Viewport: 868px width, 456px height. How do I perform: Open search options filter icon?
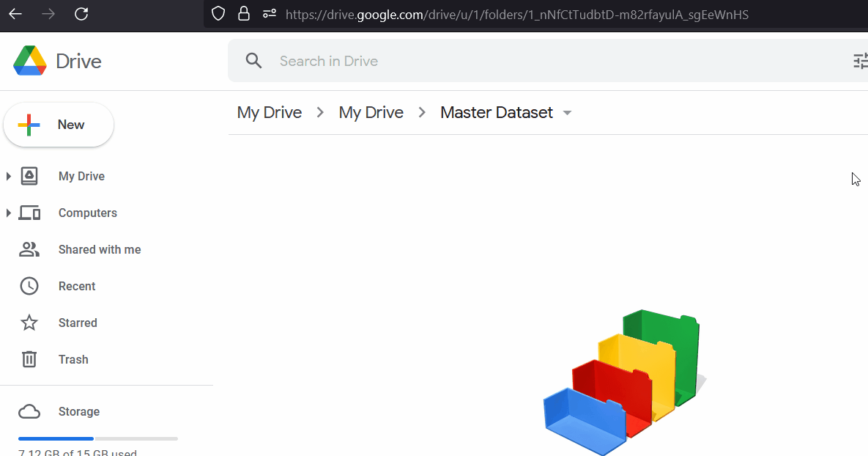tap(860, 61)
